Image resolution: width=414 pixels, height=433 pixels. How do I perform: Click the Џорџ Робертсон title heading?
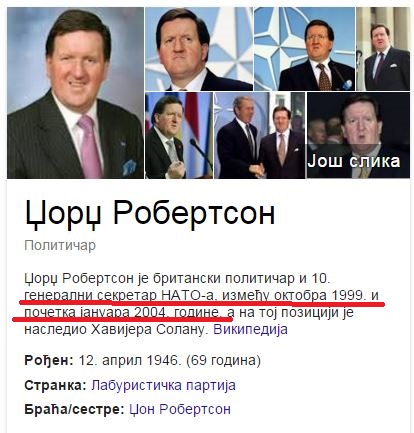click(150, 214)
